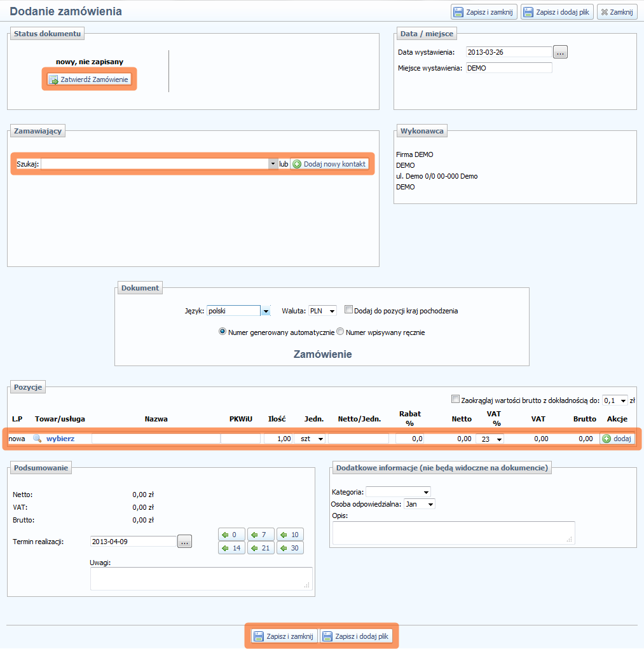644x649 pixels.
Task: Click Dodaj nowy kontakt button
Action: click(329, 164)
